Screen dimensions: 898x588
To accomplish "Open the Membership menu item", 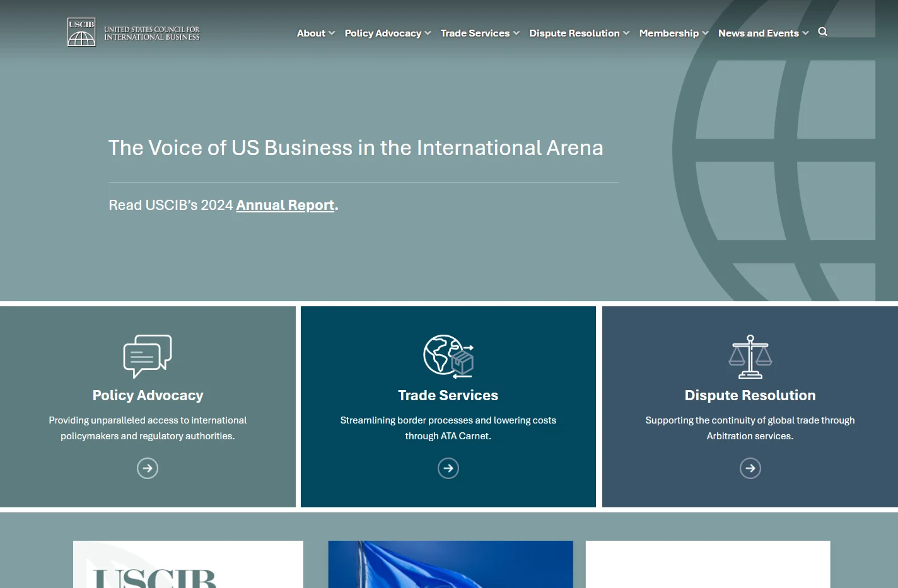I will pos(668,33).
